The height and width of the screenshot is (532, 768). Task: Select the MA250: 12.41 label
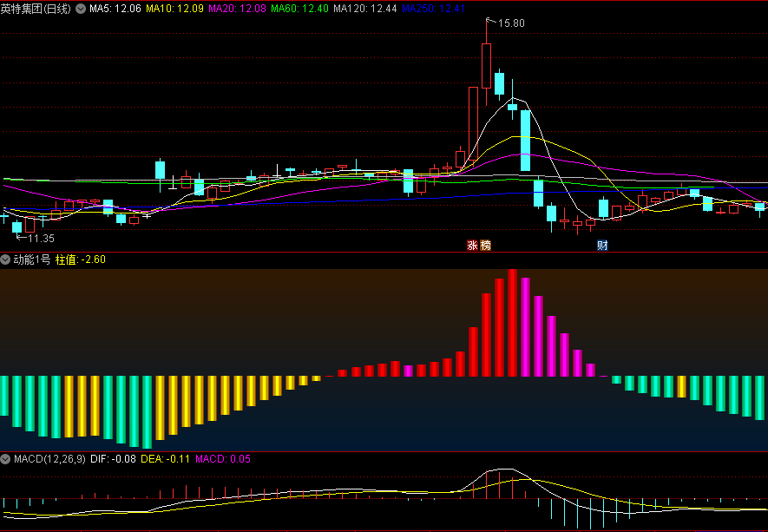pos(434,9)
